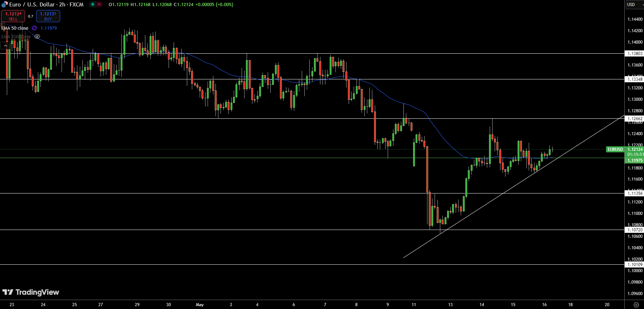The height and width of the screenshot is (309, 644).
Task: Click date 29 on the time axis
Action: tap(137, 305)
